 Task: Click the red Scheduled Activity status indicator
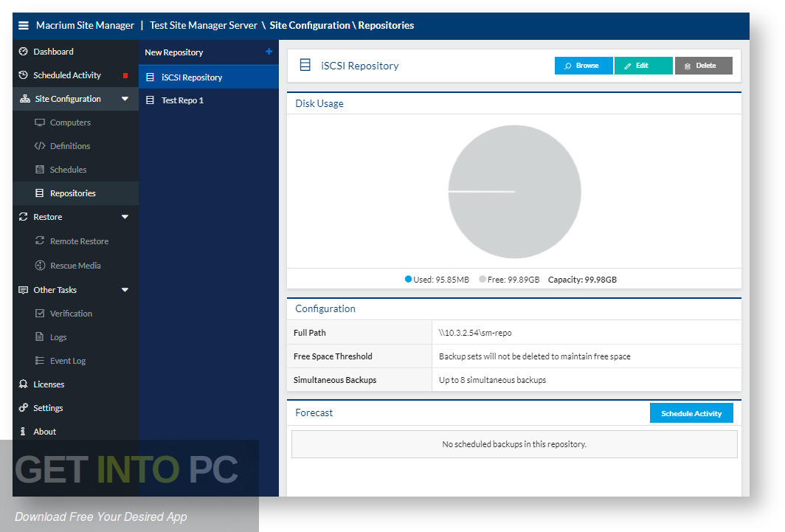pos(125,75)
